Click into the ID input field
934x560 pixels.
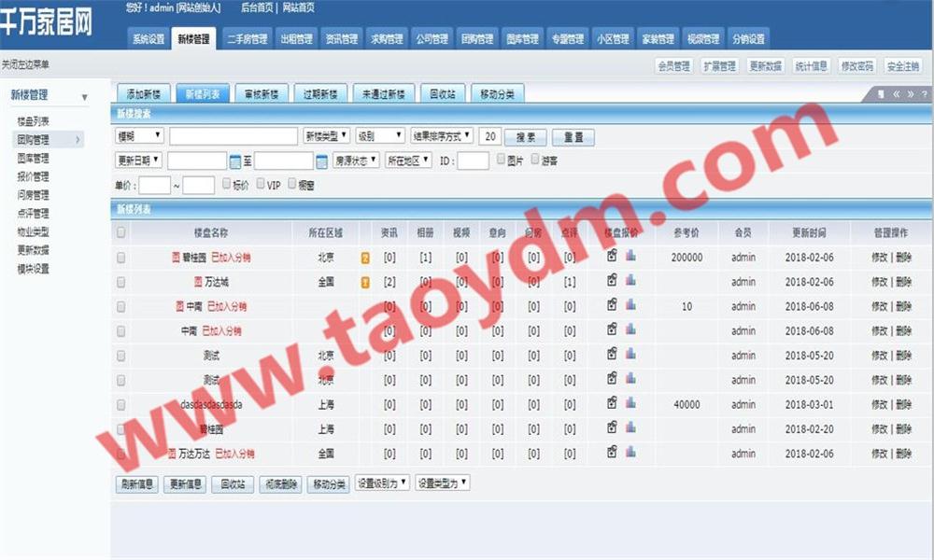tap(474, 161)
